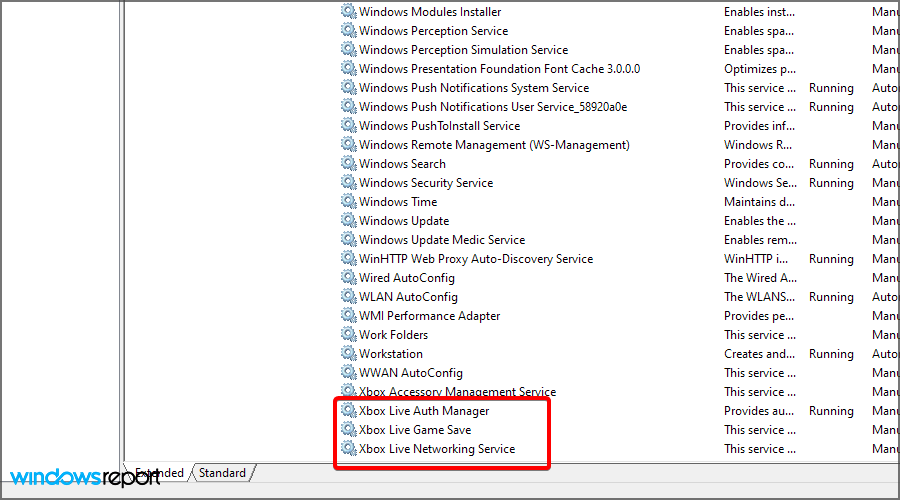Switch to the Standard tab

223,473
